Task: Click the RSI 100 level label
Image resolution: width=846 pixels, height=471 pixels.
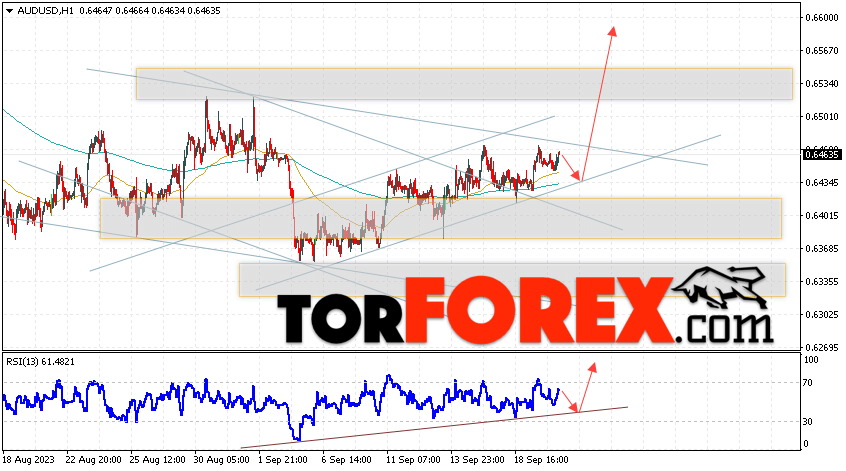Action: 811,360
